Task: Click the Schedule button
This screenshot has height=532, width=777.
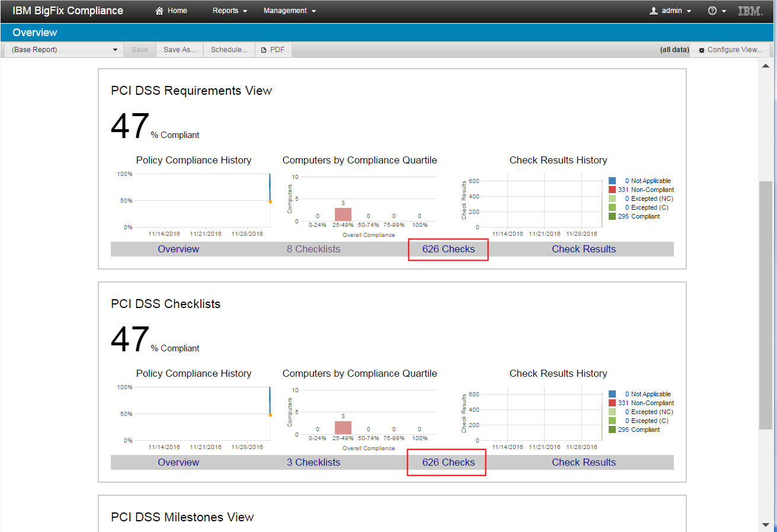Action: [229, 50]
